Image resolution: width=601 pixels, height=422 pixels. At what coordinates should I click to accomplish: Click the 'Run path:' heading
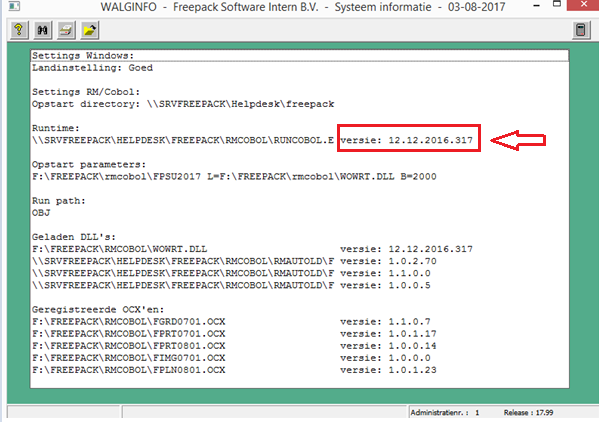pyautogui.click(x=59, y=201)
